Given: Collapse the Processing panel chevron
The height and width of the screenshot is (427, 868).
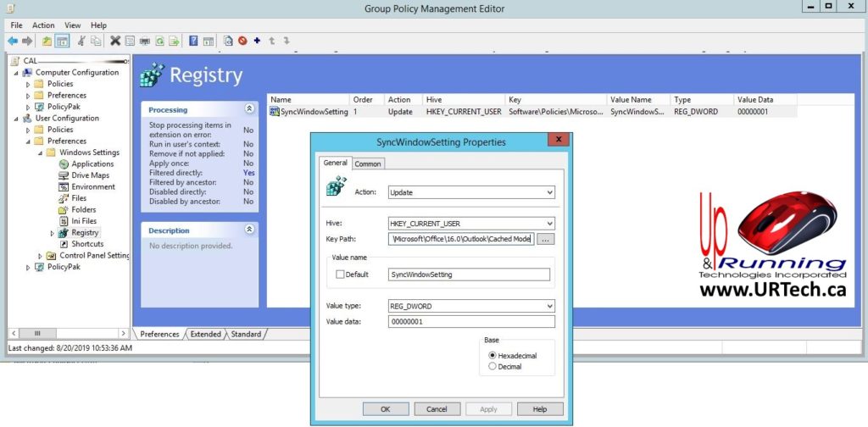Looking at the screenshot, I should 249,109.
